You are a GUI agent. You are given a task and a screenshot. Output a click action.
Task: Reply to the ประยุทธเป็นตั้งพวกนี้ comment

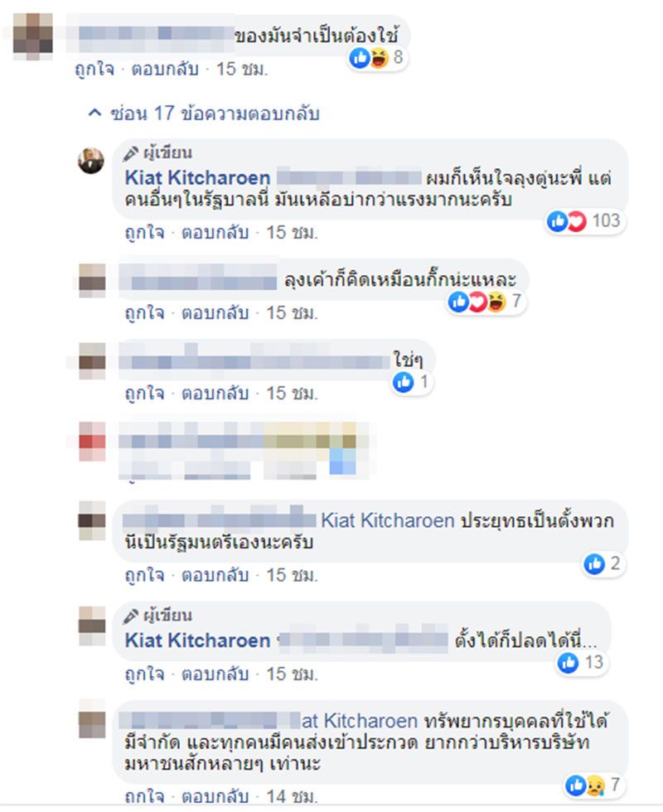[x=215, y=575]
